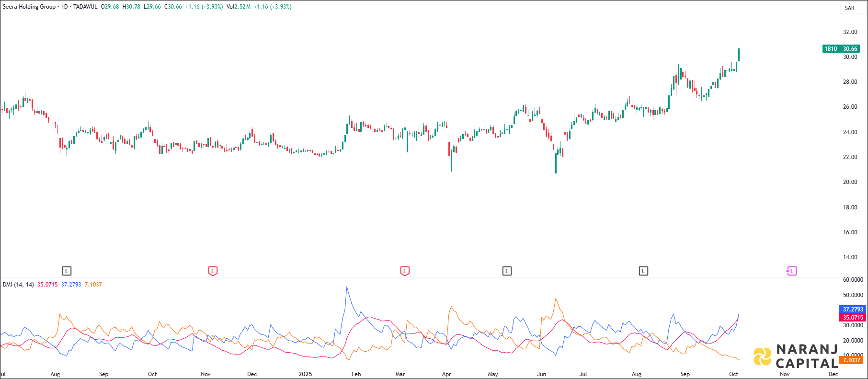The height and width of the screenshot is (379, 868).
Task: Open the SAR currency selector
Action: click(x=849, y=8)
